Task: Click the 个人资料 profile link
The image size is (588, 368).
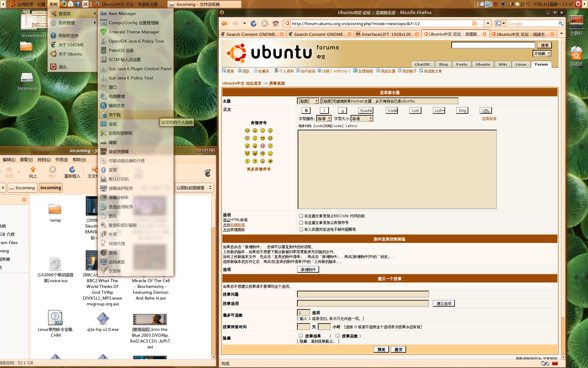Action: point(284,71)
